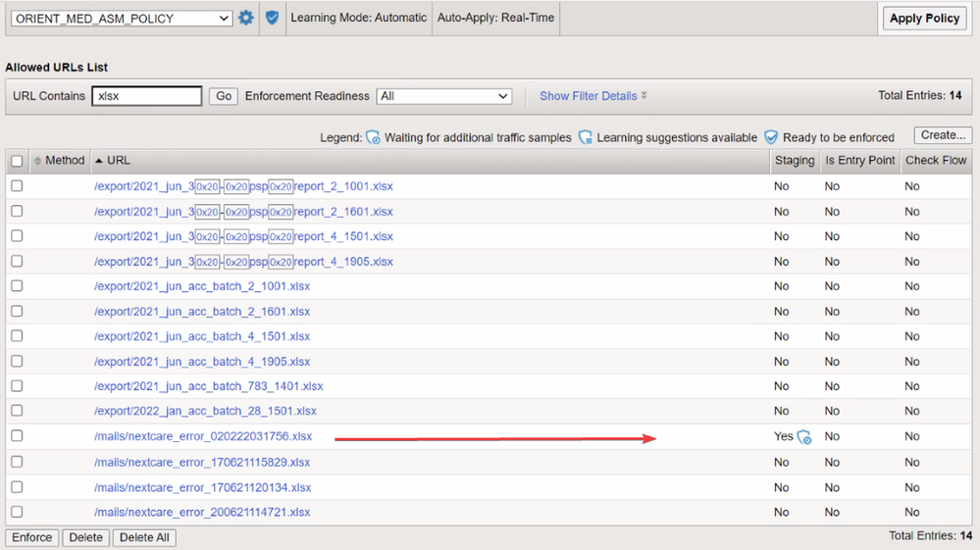Click the Go button
The width and height of the screenshot is (980, 550).
(x=224, y=96)
